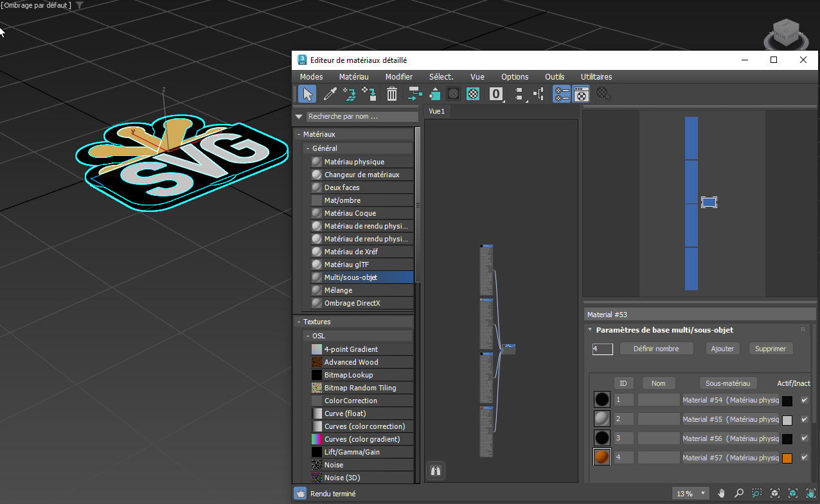Viewport: 820px width, 504px height.
Task: Open browser options arrow beside search
Action: tap(299, 117)
